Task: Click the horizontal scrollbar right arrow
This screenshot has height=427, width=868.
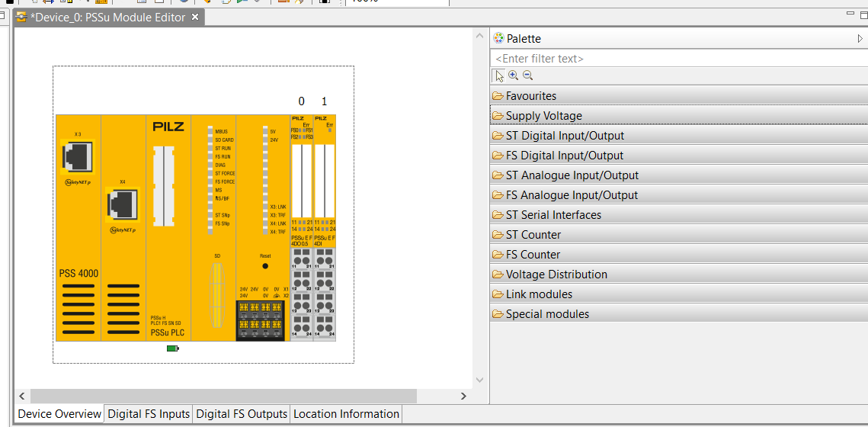Action: (463, 396)
